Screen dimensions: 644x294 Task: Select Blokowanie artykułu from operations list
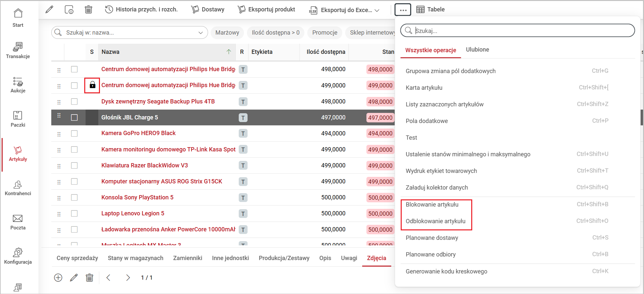tap(432, 205)
